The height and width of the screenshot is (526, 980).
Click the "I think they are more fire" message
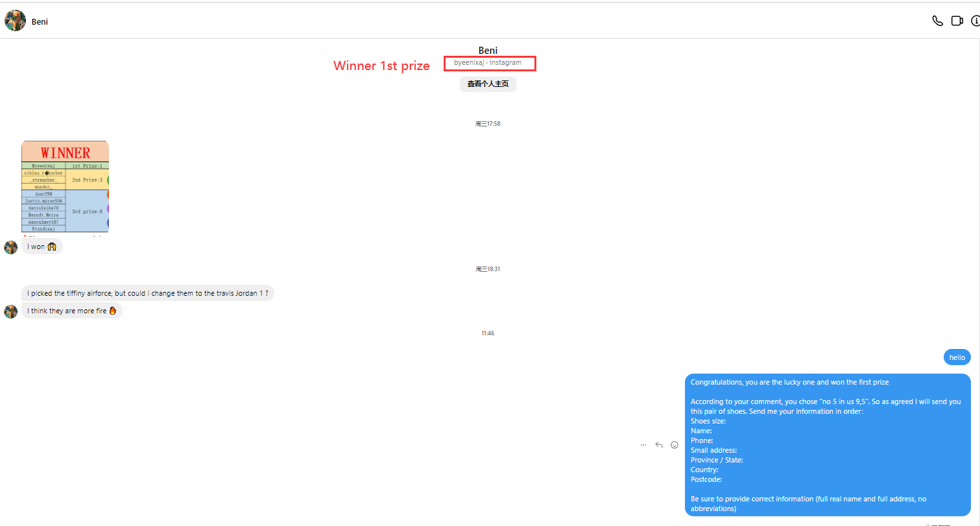coord(71,311)
